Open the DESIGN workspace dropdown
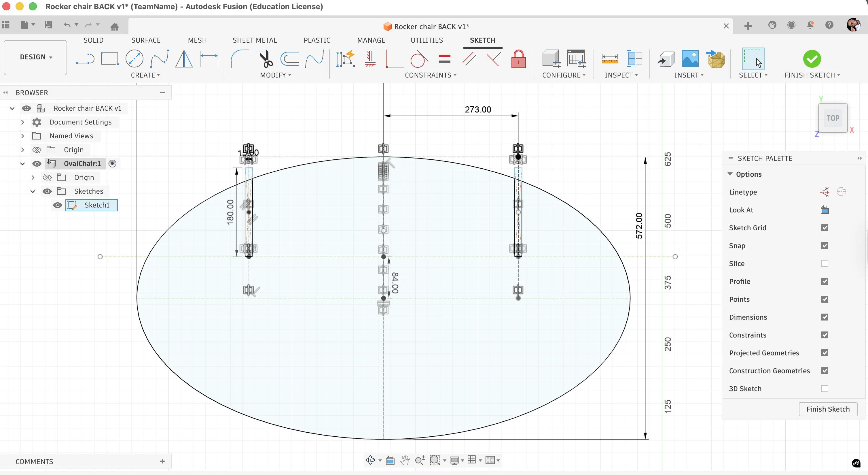The width and height of the screenshot is (868, 475). pyautogui.click(x=35, y=57)
